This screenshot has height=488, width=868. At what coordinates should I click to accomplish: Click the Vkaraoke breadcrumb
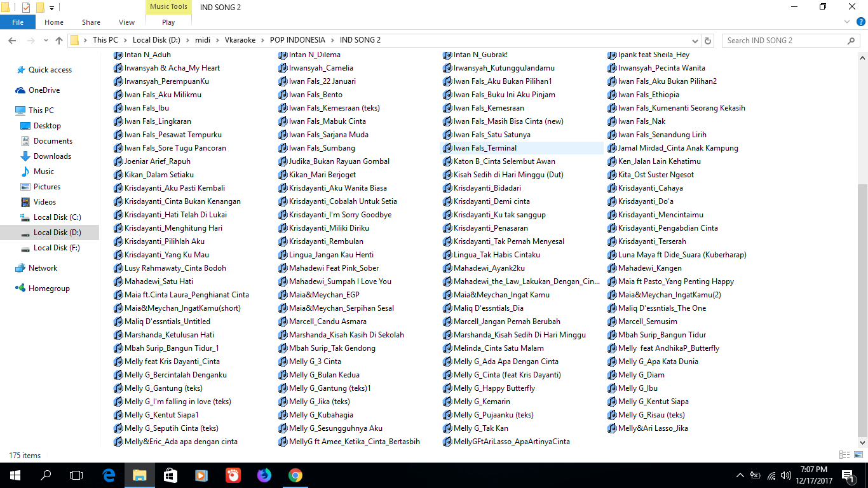pos(240,40)
